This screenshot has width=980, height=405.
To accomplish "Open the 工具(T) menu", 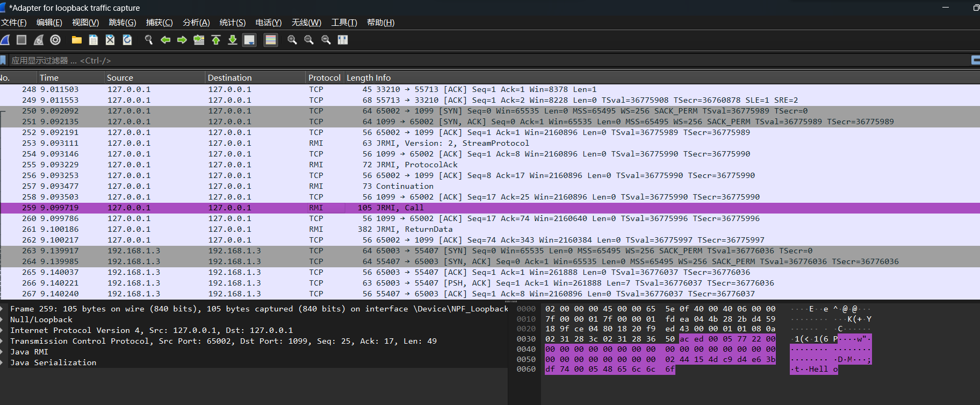I will click(344, 23).
